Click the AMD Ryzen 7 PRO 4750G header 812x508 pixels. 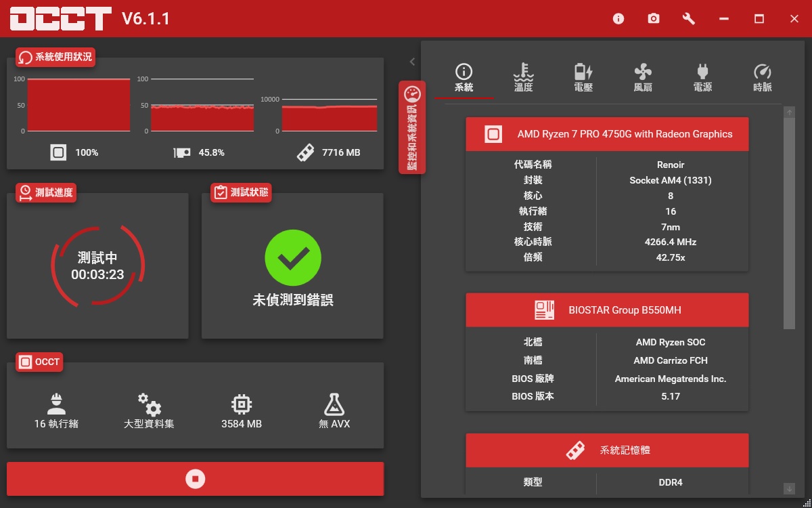[607, 134]
